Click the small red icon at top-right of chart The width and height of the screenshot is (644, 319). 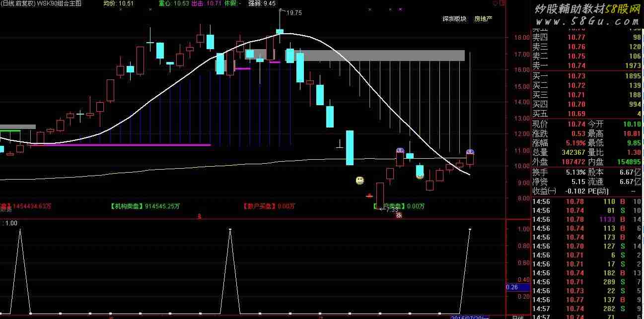point(502,3)
